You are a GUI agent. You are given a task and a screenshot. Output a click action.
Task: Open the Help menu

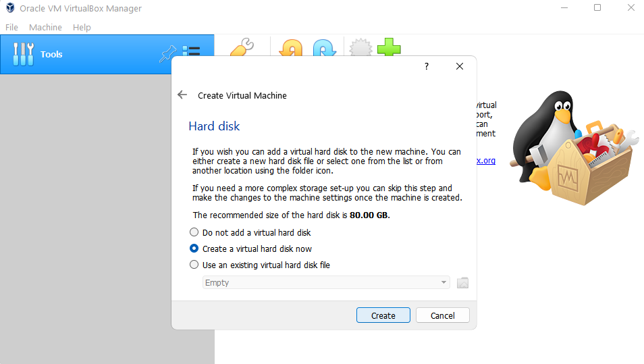click(x=82, y=27)
